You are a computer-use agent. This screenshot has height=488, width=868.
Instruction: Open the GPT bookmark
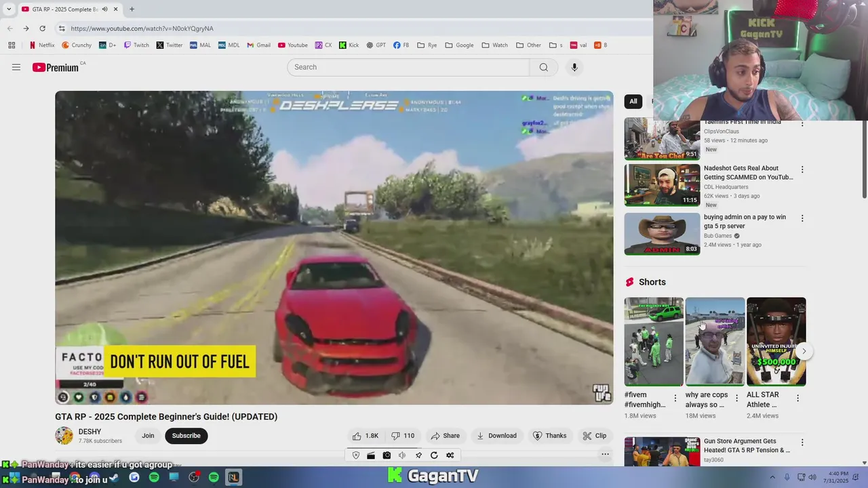pos(376,45)
